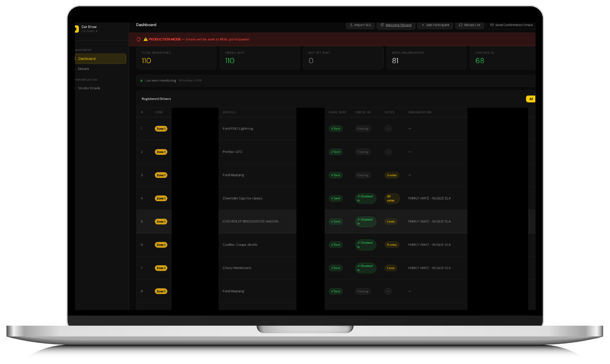610x364 pixels.
Task: Click the Live event monitoring status text
Action: pos(160,80)
